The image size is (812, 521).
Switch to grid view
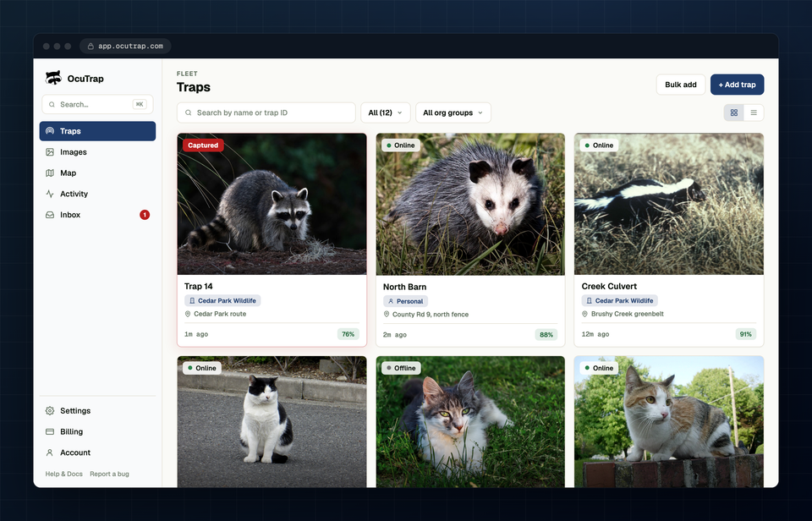734,112
